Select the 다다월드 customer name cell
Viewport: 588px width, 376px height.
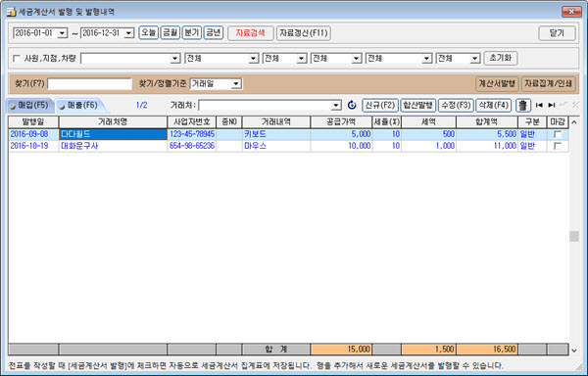tap(113, 134)
